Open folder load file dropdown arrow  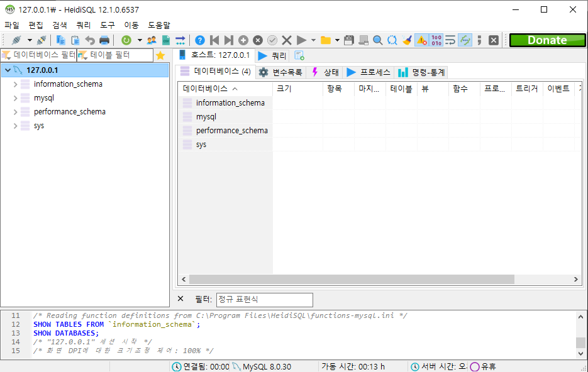tap(337, 40)
